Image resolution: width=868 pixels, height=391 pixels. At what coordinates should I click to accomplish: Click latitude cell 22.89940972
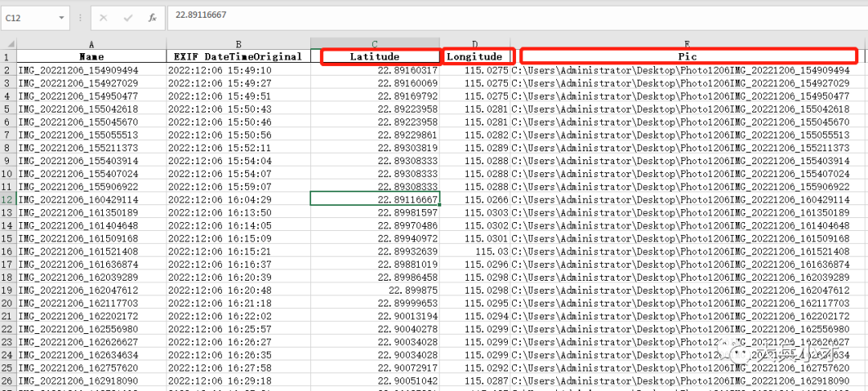[x=375, y=238]
